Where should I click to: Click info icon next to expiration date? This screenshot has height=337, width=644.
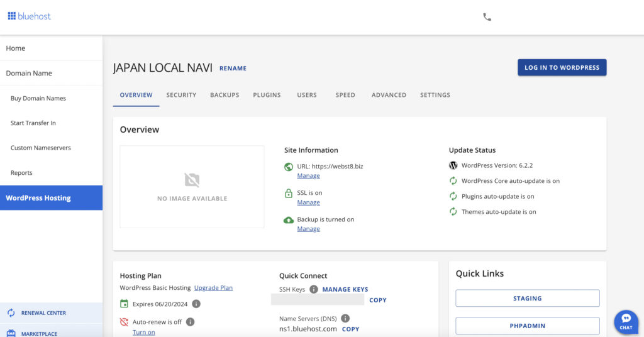(x=196, y=304)
